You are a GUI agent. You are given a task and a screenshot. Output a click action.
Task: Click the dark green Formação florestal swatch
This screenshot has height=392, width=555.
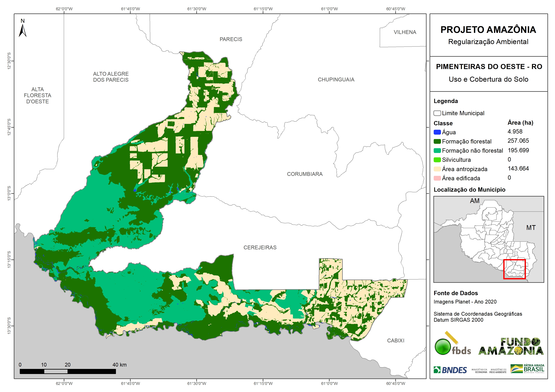(x=437, y=142)
